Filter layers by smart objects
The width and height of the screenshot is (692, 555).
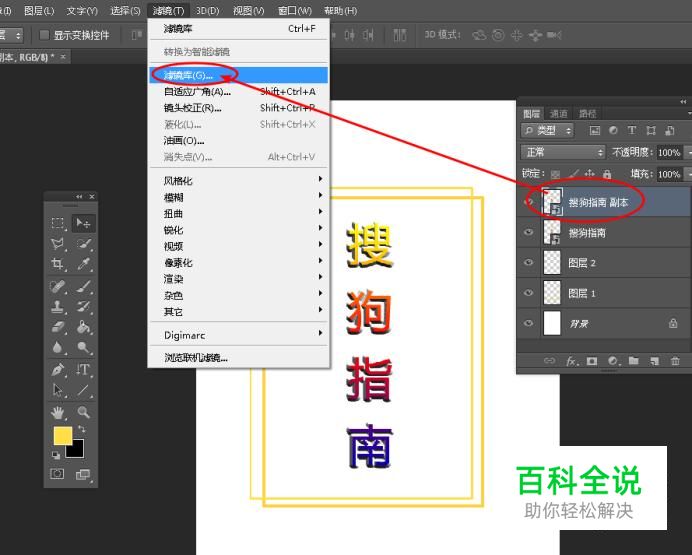click(x=669, y=131)
